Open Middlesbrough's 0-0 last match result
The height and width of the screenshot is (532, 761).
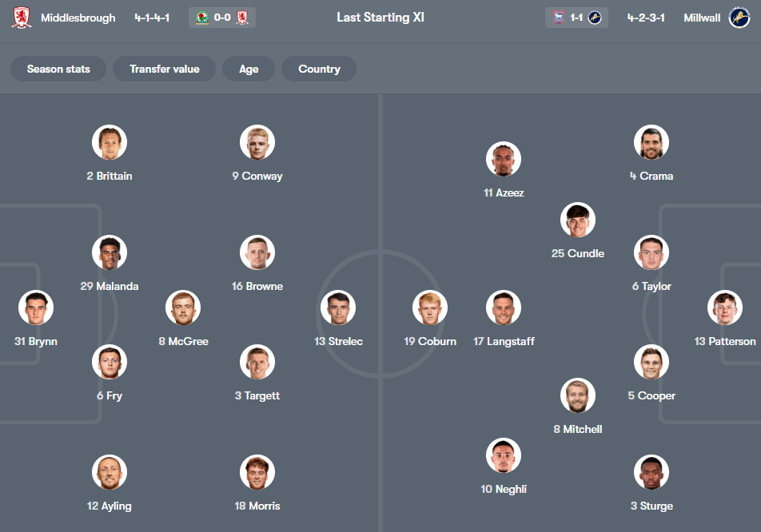222,18
